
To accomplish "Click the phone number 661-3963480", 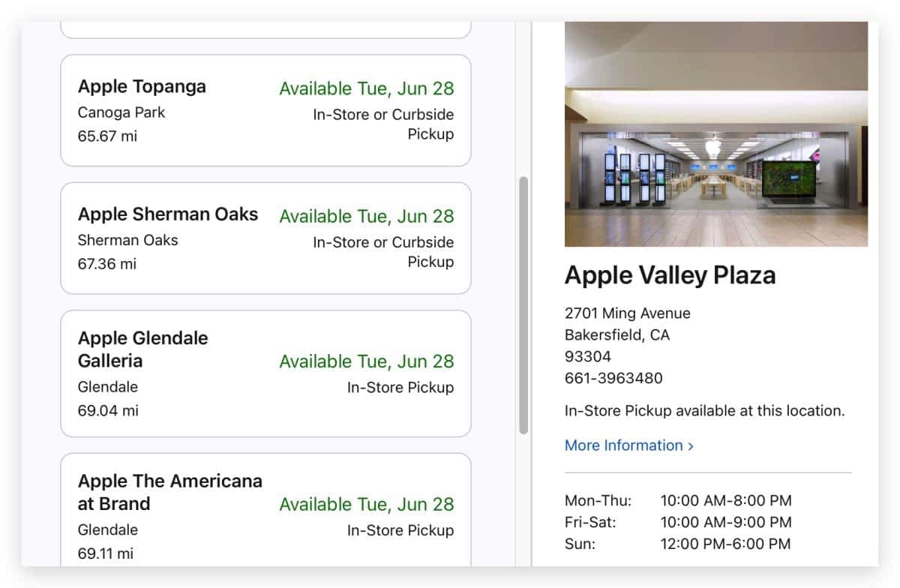I will [613, 378].
